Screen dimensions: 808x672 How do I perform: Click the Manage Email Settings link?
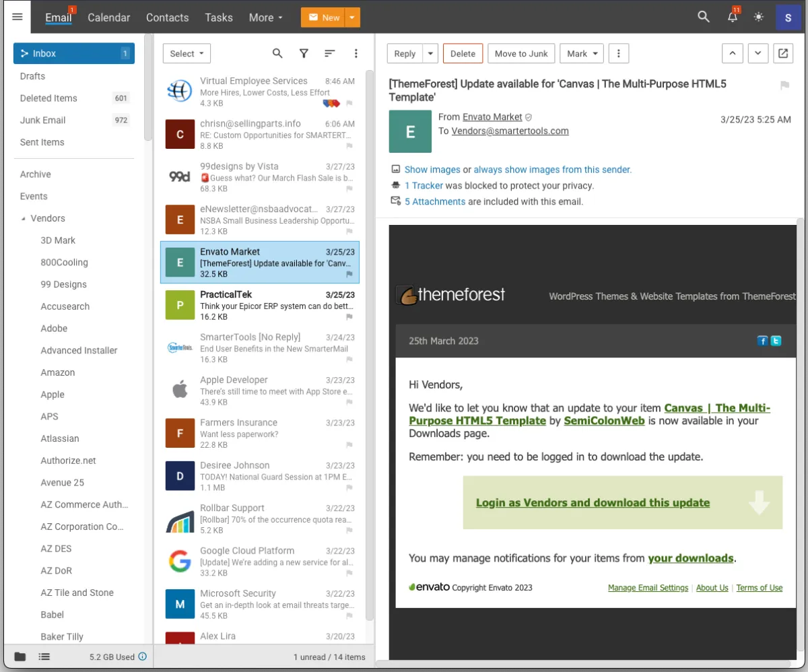click(x=648, y=588)
